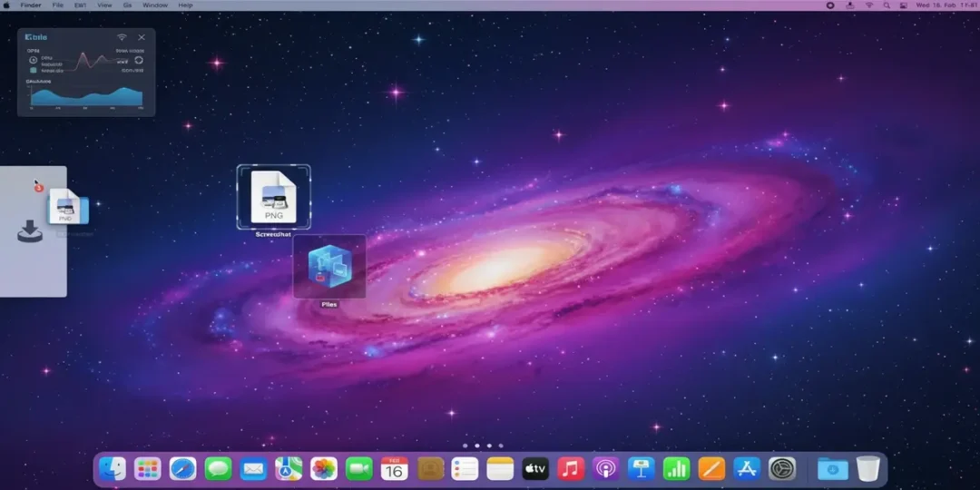980x490 pixels.
Task: Open Finder from the Dock
Action: 113,469
